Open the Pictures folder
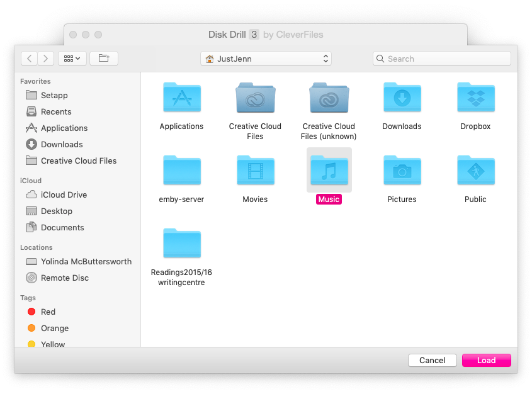 [402, 171]
